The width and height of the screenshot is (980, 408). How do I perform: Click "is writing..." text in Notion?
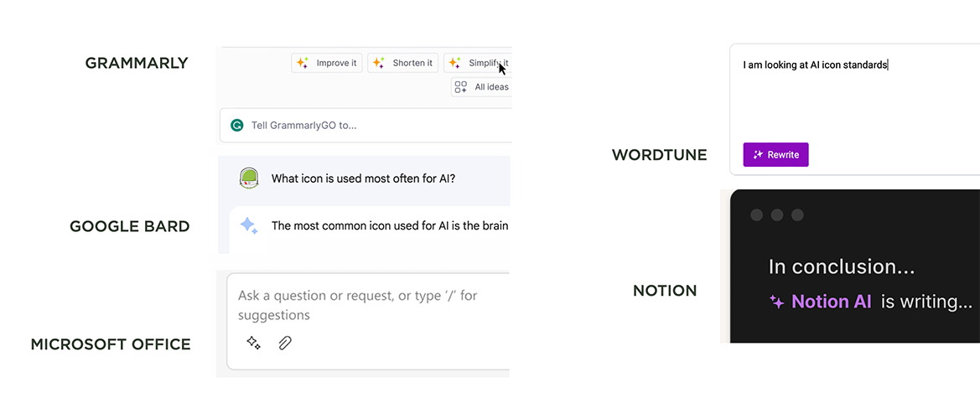tap(927, 302)
